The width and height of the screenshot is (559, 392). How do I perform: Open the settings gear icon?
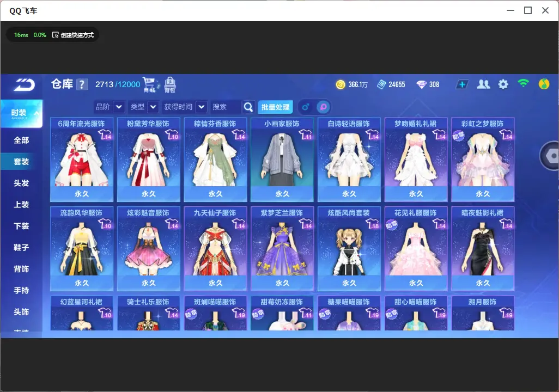[x=503, y=84]
